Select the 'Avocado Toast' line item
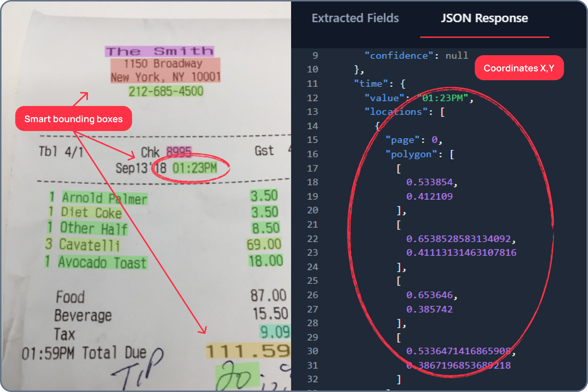588x392 pixels. click(102, 262)
